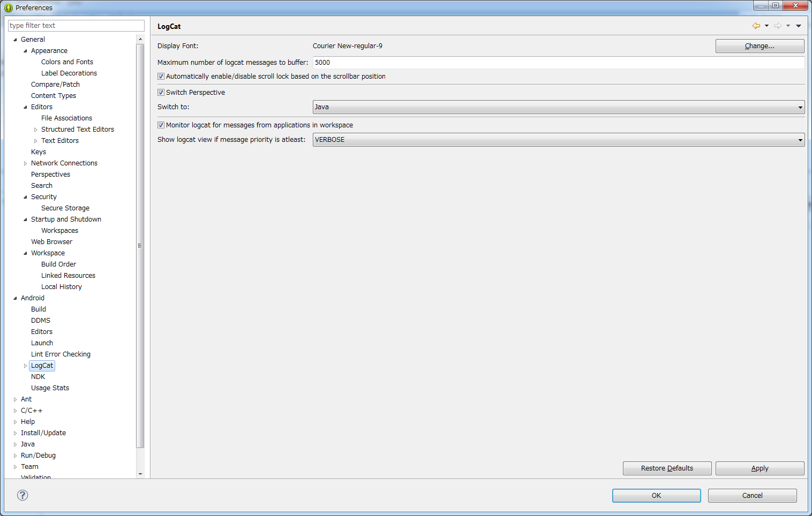Click the forward navigation arrow in the header
The image size is (812, 516).
(778, 25)
